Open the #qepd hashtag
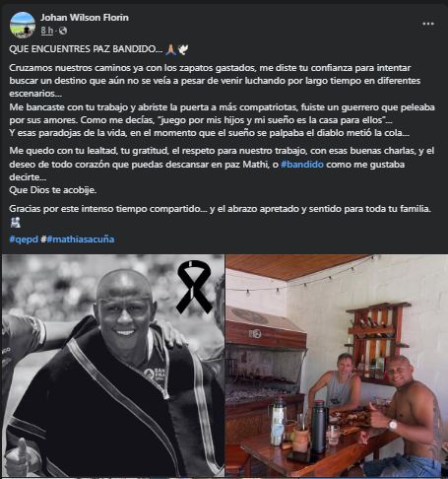 (x=24, y=239)
